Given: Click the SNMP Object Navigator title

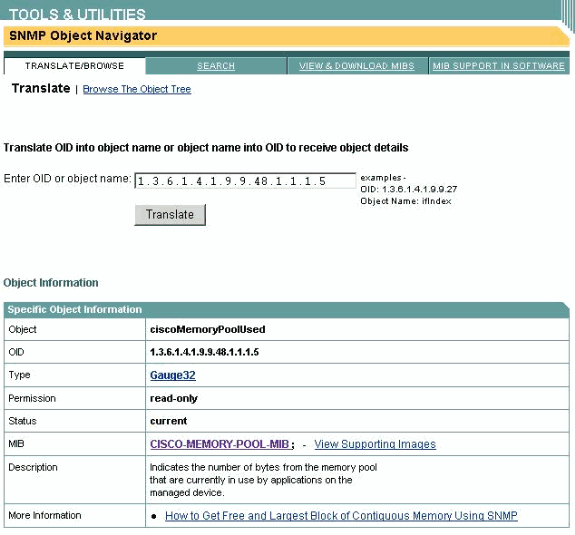Looking at the screenshot, I should tap(83, 36).
